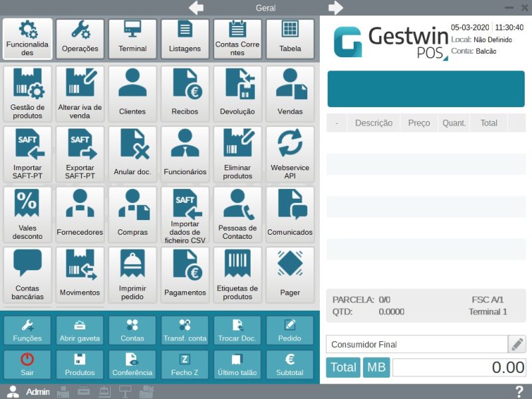Select the Webservice API icon
Image resolution: width=532 pixels, height=399 pixels.
coord(290,154)
